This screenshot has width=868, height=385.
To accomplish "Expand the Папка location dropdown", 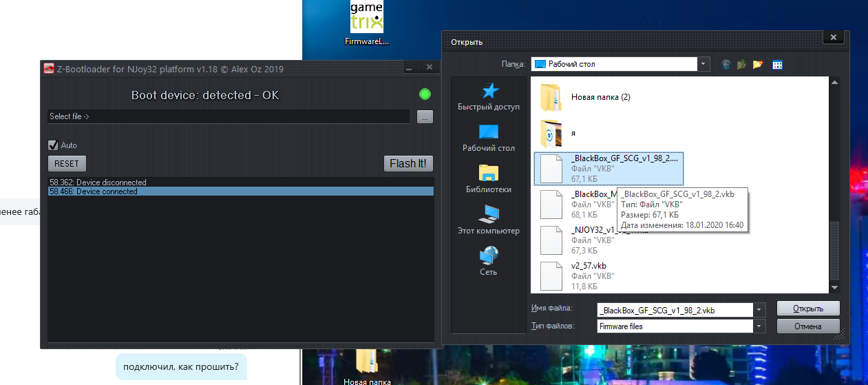I will tap(703, 64).
